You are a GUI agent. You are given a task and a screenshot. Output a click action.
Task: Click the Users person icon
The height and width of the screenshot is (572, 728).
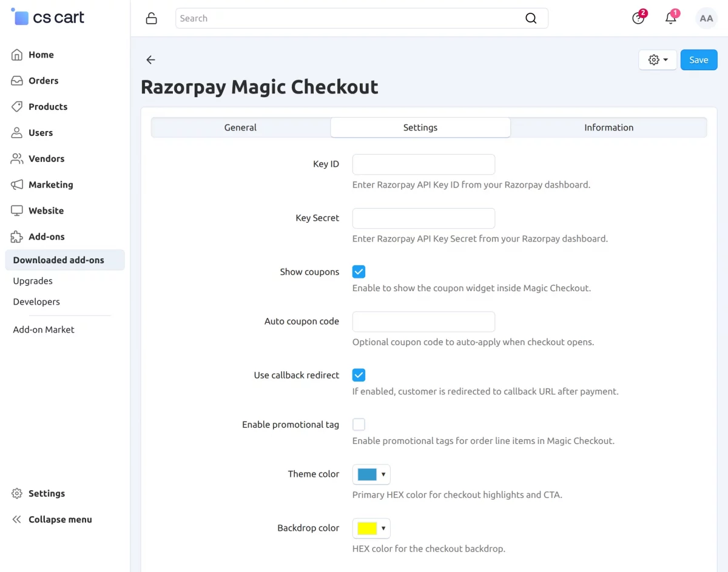pyautogui.click(x=17, y=133)
